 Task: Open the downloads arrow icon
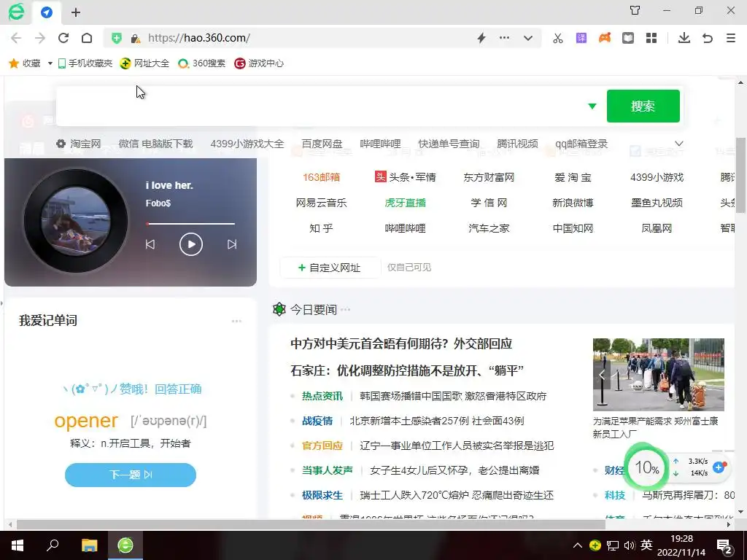(684, 38)
